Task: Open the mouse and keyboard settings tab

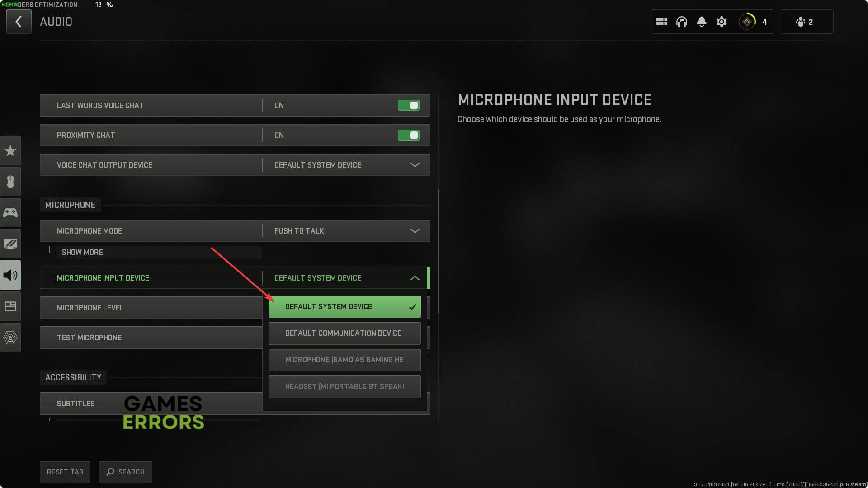Action: [10, 182]
